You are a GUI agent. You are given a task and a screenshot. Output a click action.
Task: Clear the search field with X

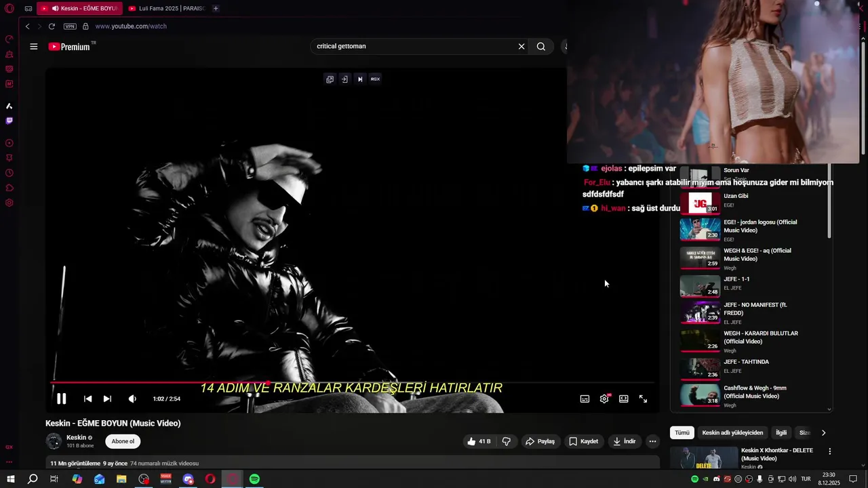click(521, 46)
